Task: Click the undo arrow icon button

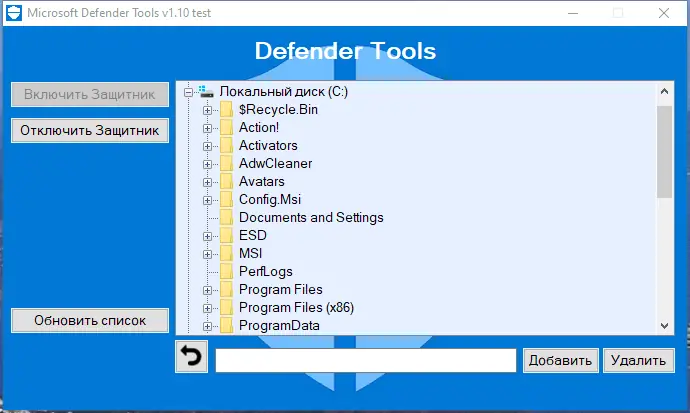Action: [191, 356]
